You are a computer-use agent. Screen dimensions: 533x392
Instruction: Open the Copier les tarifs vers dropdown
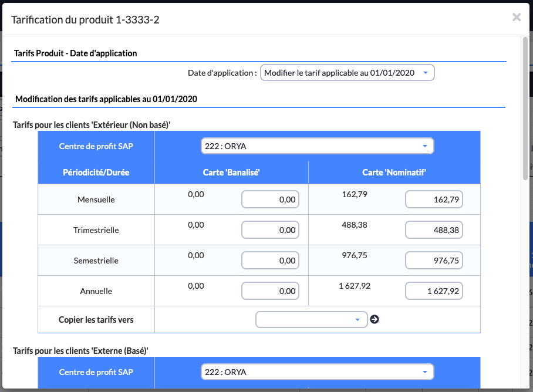tap(311, 319)
